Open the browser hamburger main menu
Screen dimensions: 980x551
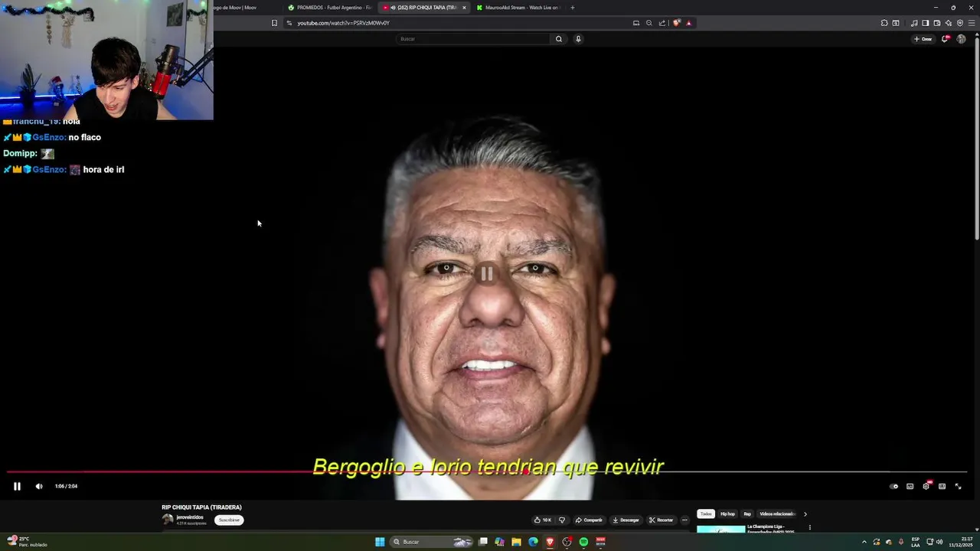tap(971, 23)
